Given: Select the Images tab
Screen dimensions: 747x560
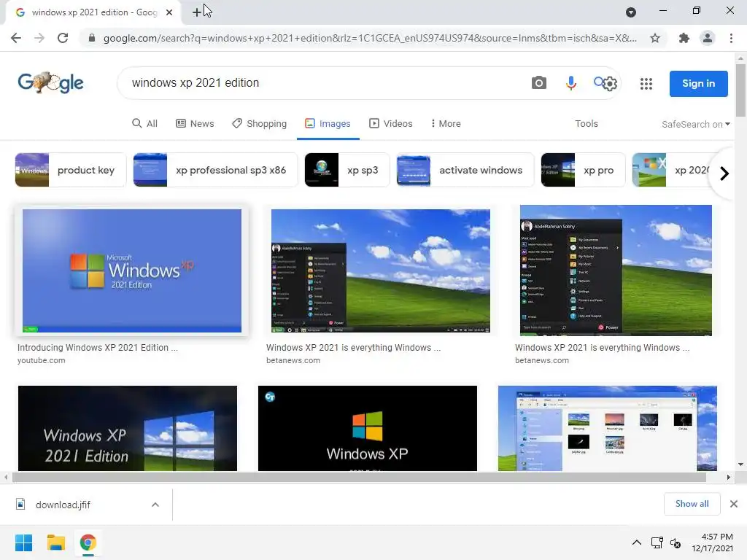Looking at the screenshot, I should click(328, 124).
